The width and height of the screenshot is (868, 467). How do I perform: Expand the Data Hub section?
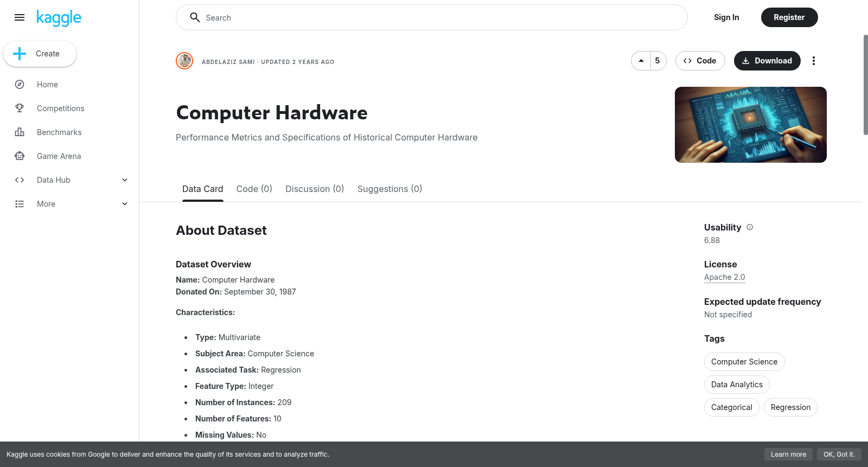pos(125,180)
